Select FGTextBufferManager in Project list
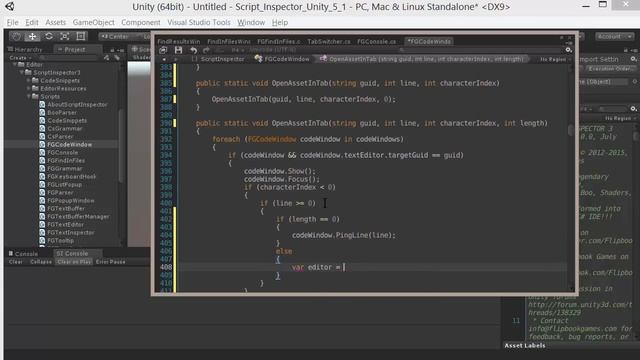640x360 pixels. click(78, 217)
